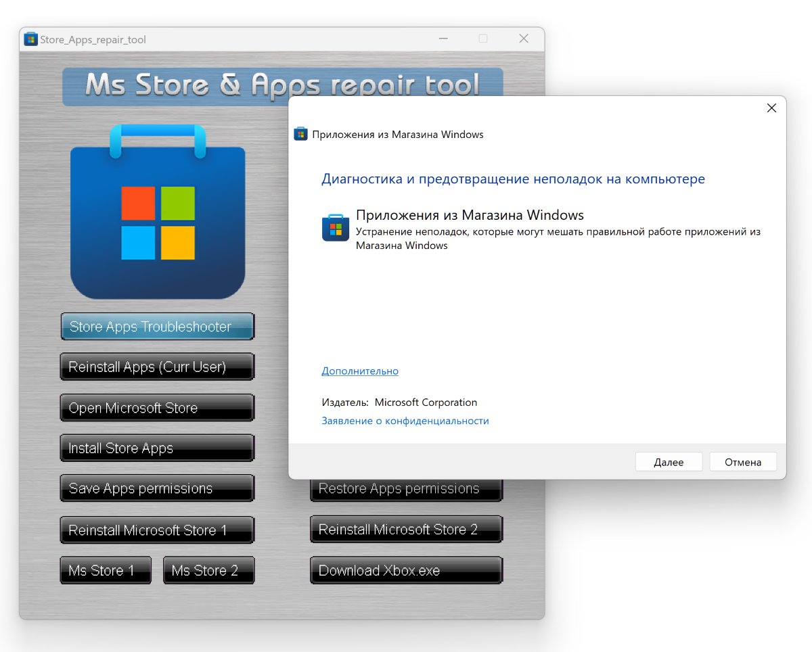Viewport: 812px width, 652px height.
Task: Close the Store_Apps_repair_tool window
Action: (x=524, y=39)
